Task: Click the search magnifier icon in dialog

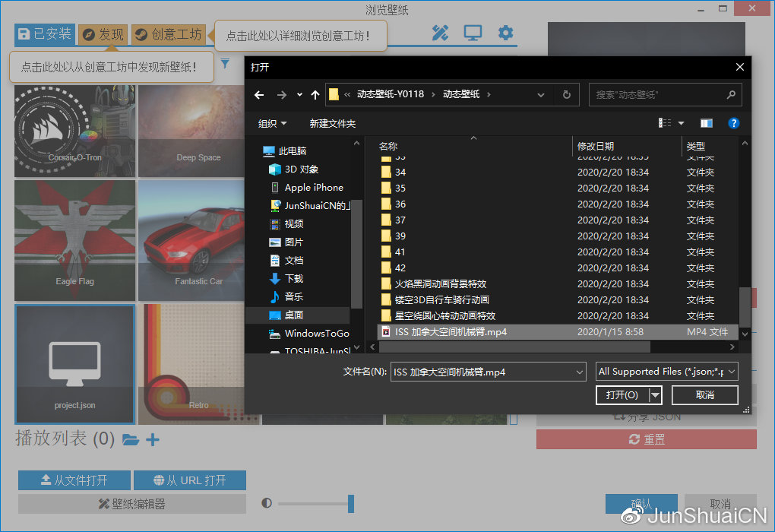Action: (x=731, y=94)
